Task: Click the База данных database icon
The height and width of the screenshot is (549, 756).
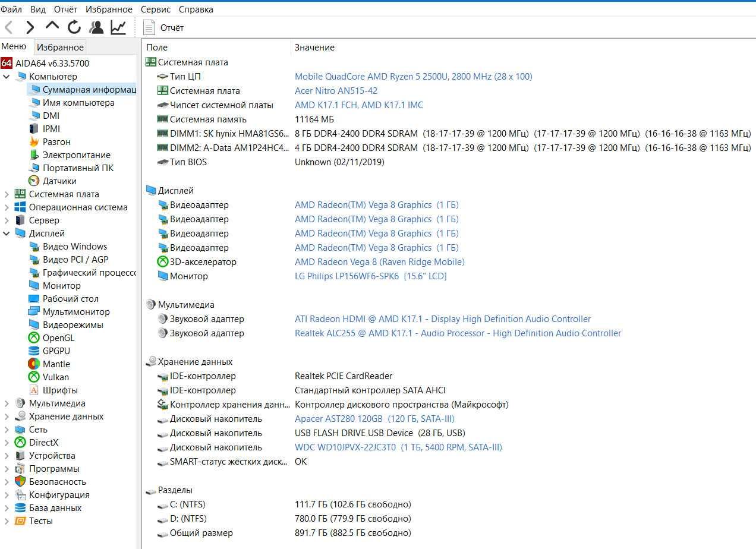Action: pos(20,508)
